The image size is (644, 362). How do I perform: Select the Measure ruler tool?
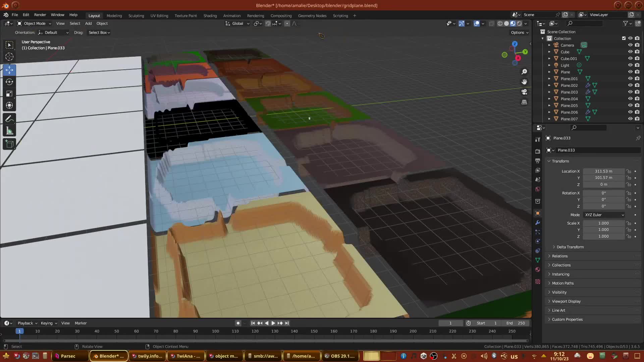[9, 131]
